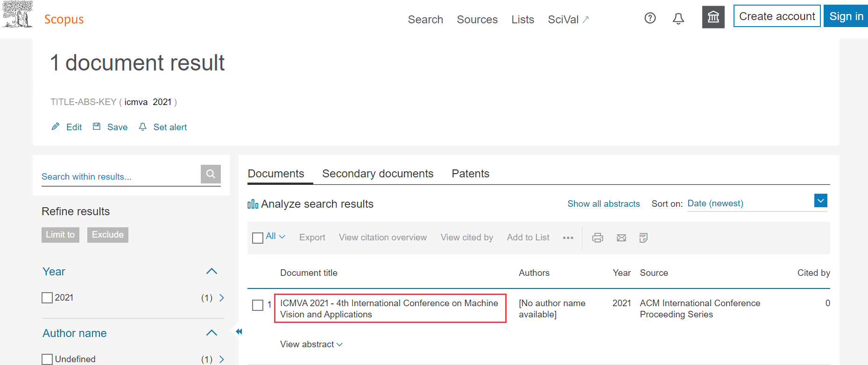Viewport: 868px width, 365px height.
Task: Check the select All checkbox
Action: point(258,238)
